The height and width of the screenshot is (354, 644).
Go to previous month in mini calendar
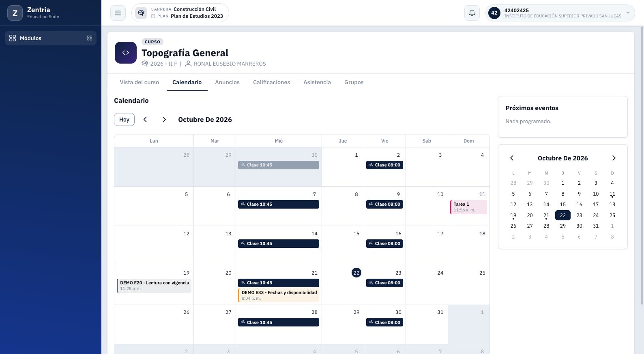click(512, 158)
